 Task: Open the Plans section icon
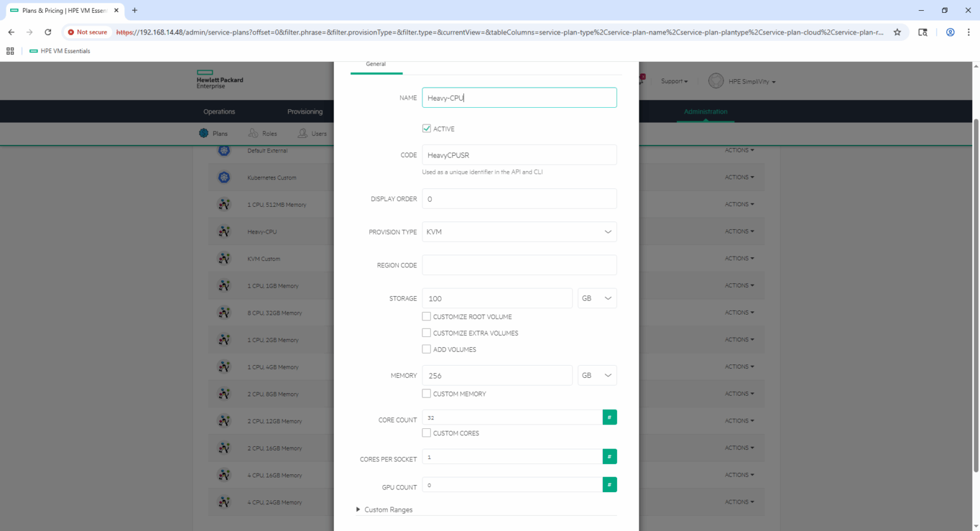click(204, 133)
